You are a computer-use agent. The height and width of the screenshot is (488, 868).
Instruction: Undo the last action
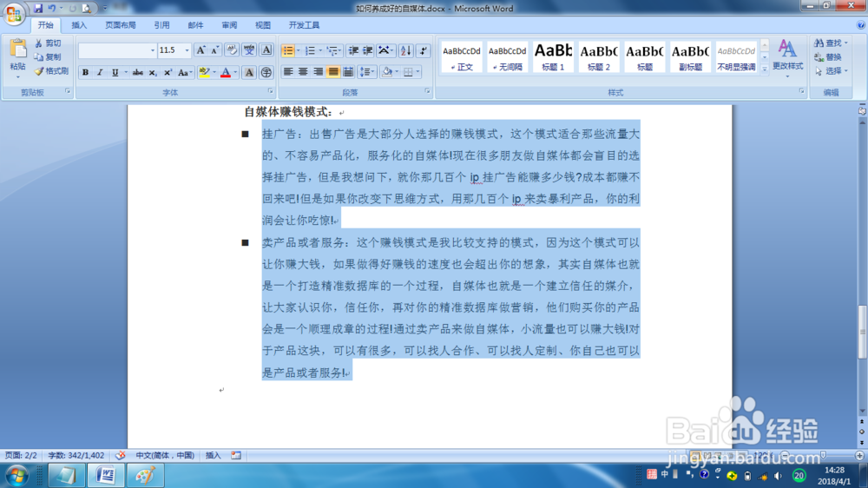(51, 9)
